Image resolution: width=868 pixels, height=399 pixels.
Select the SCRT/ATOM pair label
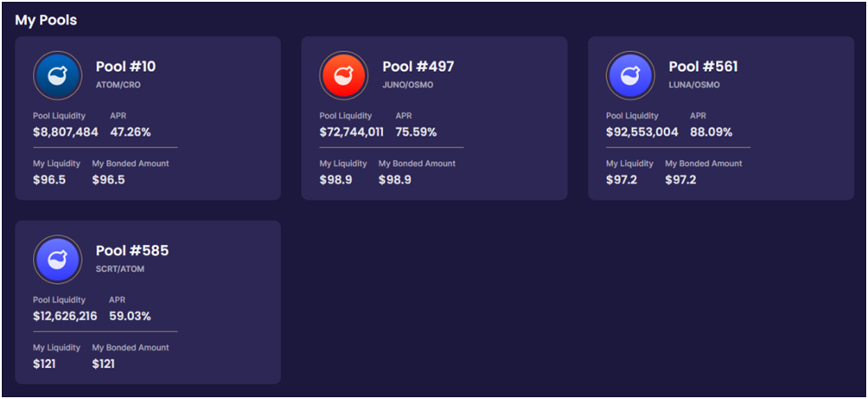click(x=120, y=269)
